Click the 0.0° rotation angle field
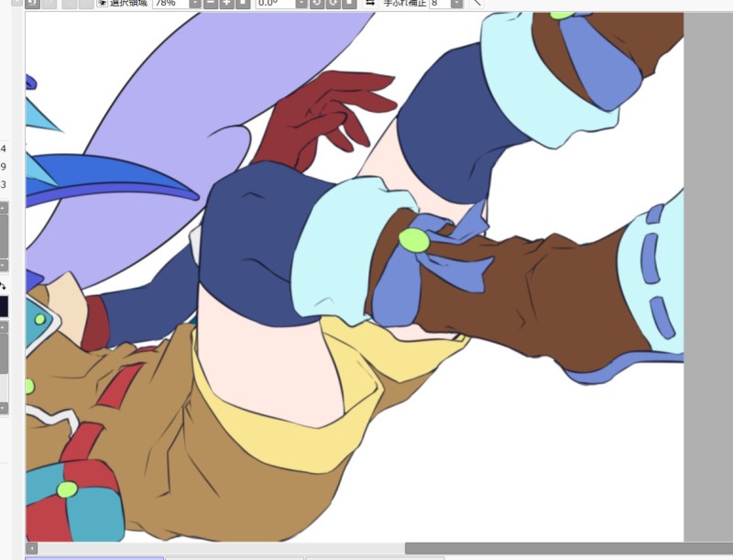 coord(276,3)
